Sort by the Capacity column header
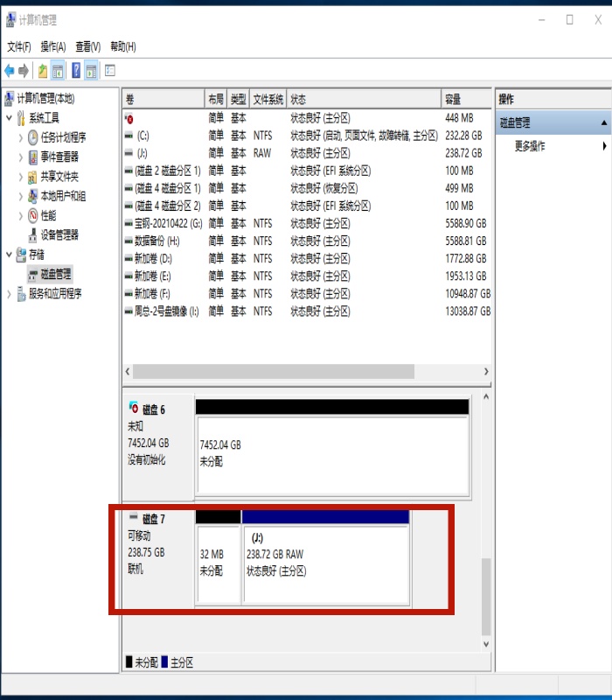612x700 pixels. [x=466, y=99]
